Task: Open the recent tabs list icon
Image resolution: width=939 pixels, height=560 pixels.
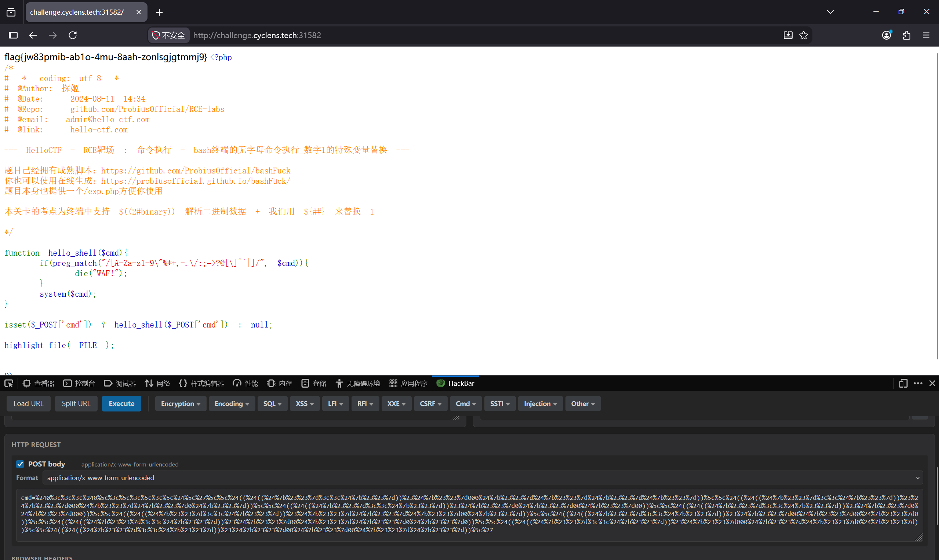Action: pos(11,12)
